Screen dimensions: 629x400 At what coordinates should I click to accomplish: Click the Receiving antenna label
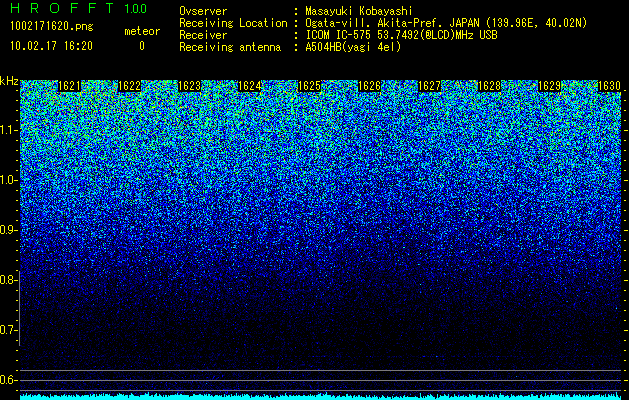click(230, 47)
